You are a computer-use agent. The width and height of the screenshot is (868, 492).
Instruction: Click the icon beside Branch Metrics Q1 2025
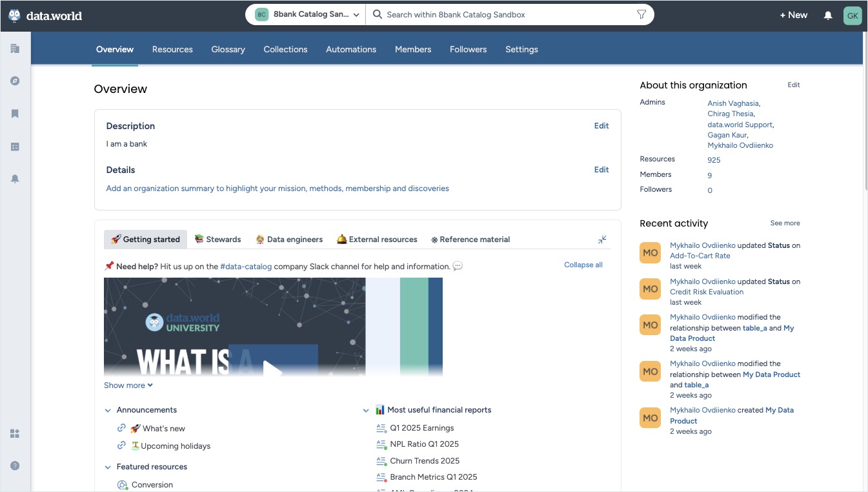[381, 477]
